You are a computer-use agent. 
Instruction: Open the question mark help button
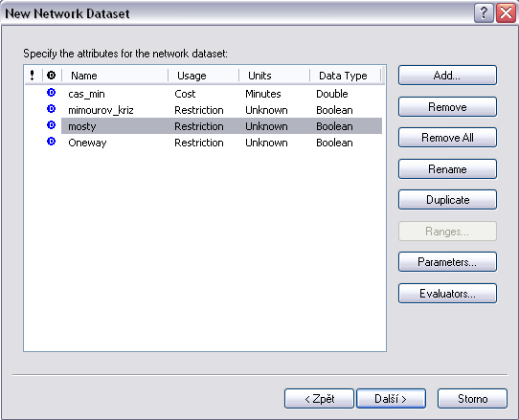pyautogui.click(x=484, y=13)
